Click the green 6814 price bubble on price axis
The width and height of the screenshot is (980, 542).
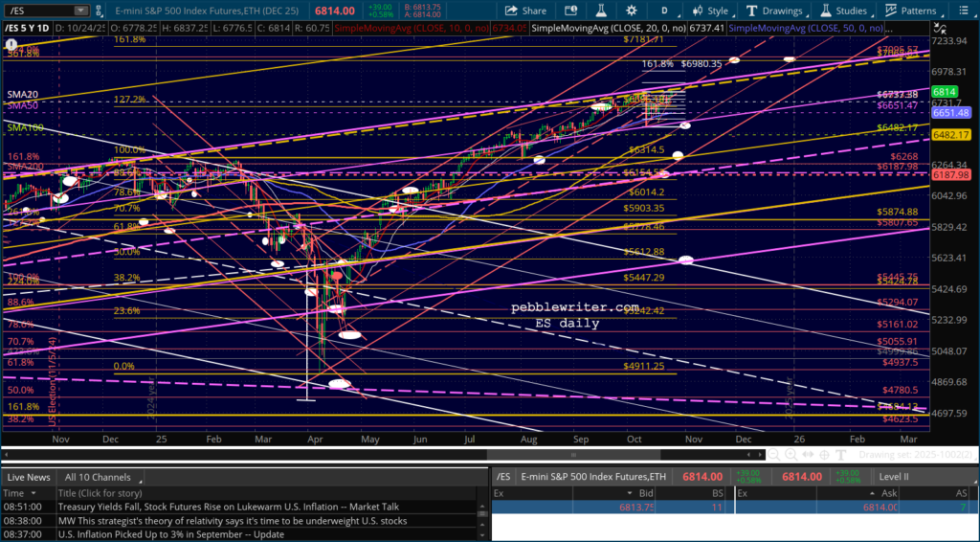(x=944, y=92)
